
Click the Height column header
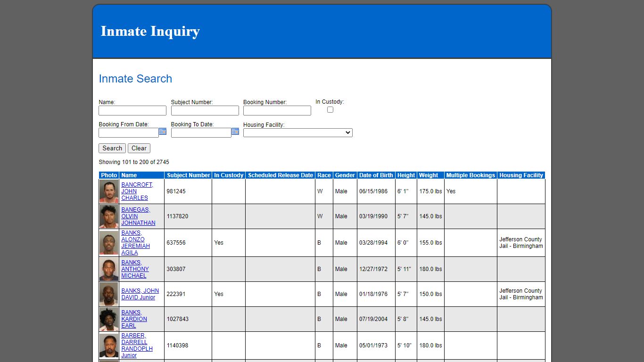(406, 175)
